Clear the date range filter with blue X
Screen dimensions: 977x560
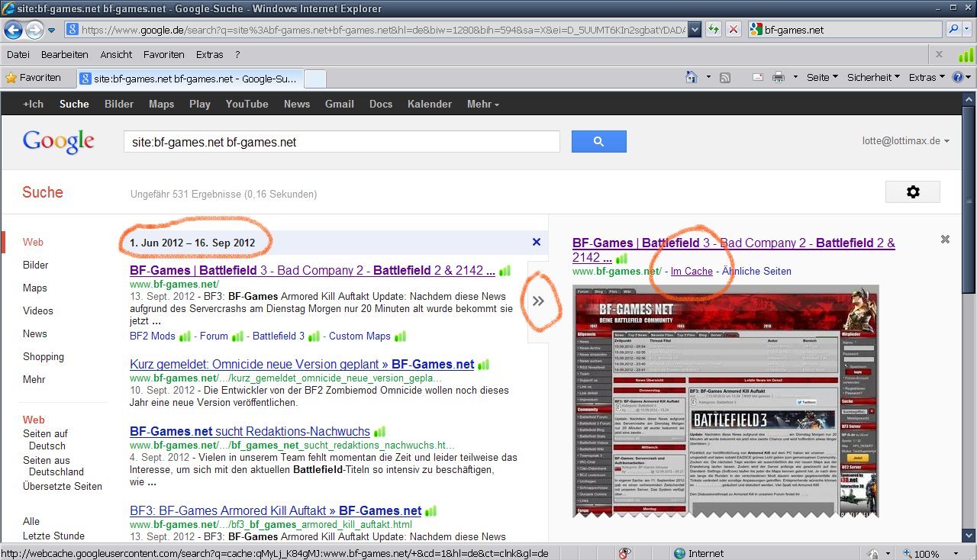tap(536, 242)
